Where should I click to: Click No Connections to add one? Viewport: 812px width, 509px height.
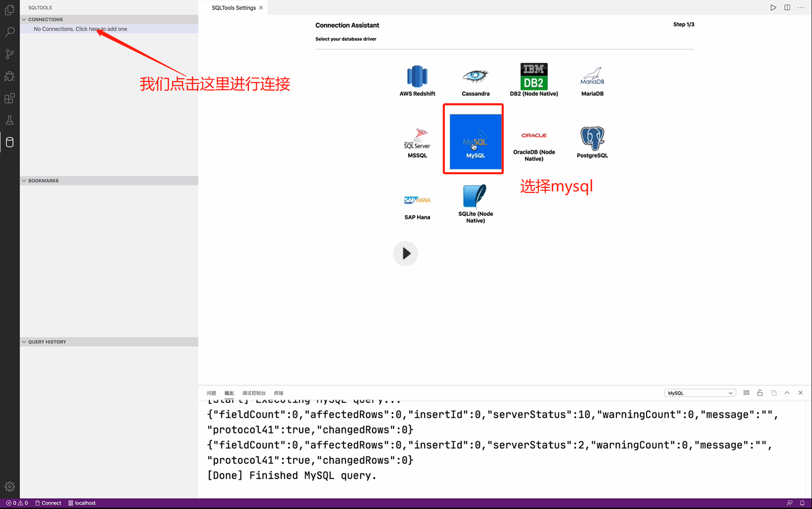[109, 29]
